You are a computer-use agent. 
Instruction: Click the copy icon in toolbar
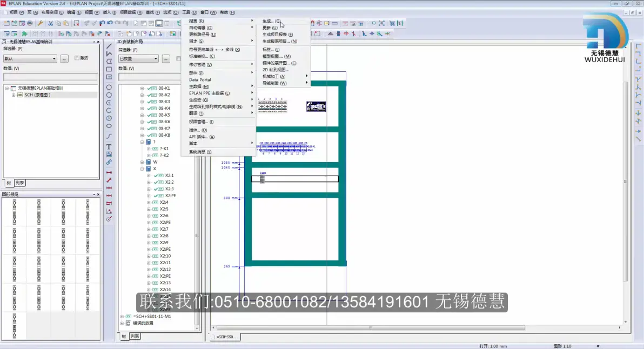coord(58,23)
